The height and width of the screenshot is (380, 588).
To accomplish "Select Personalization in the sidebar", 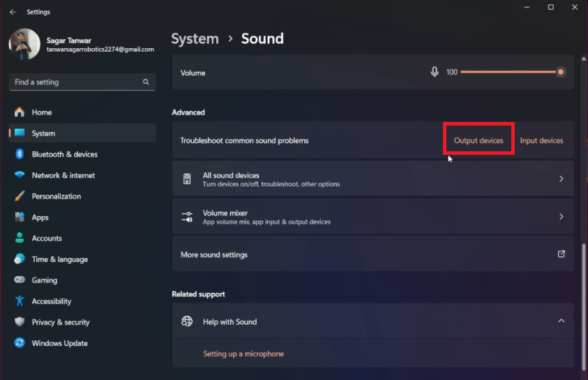I will (x=56, y=197).
